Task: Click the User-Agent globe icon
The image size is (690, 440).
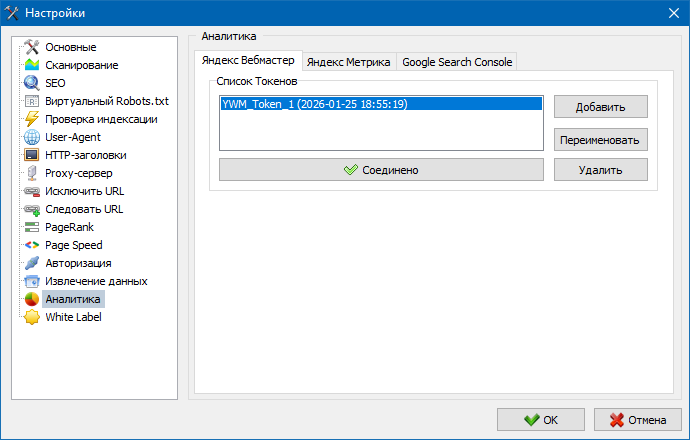Action: [x=31, y=137]
